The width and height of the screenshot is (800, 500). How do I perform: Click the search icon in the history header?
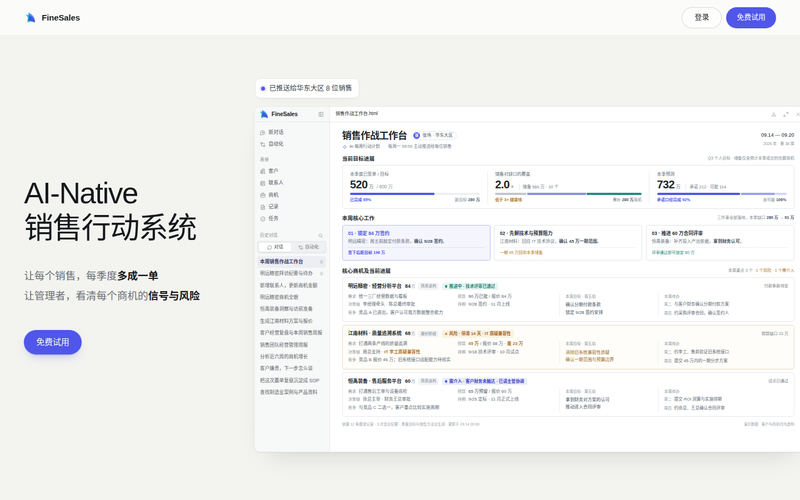pos(321,235)
